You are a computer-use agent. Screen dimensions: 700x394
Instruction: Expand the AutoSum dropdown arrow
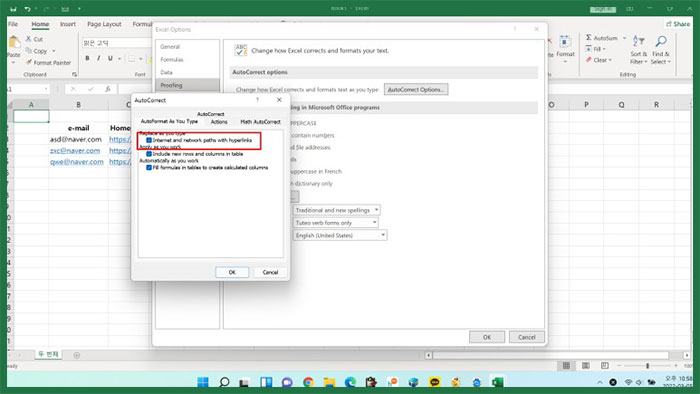[x=624, y=38]
